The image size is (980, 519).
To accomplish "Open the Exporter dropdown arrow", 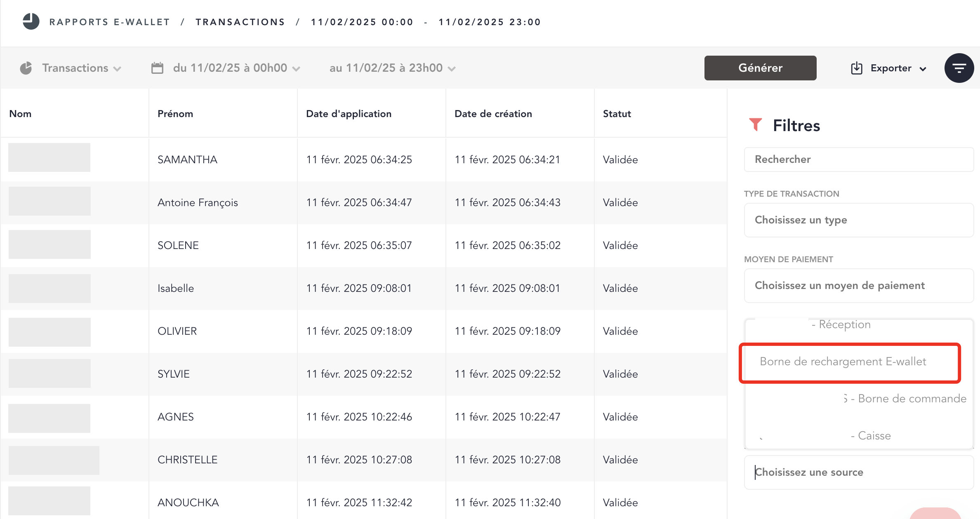I will [923, 69].
